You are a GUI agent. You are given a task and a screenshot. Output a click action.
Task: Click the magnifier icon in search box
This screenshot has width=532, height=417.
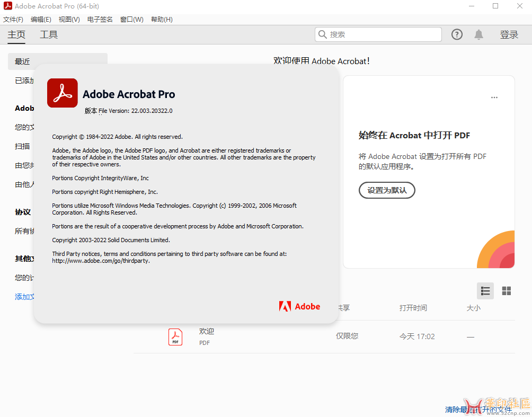click(x=322, y=34)
